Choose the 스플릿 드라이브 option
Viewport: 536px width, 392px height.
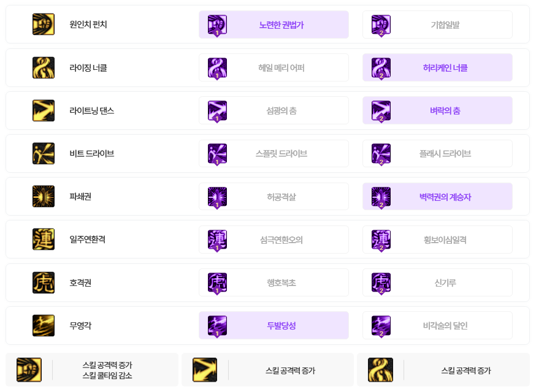(x=274, y=154)
